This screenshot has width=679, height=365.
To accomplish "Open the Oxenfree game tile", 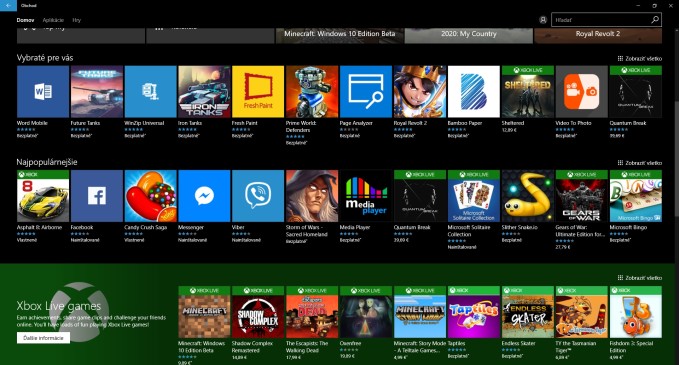I will [x=366, y=312].
